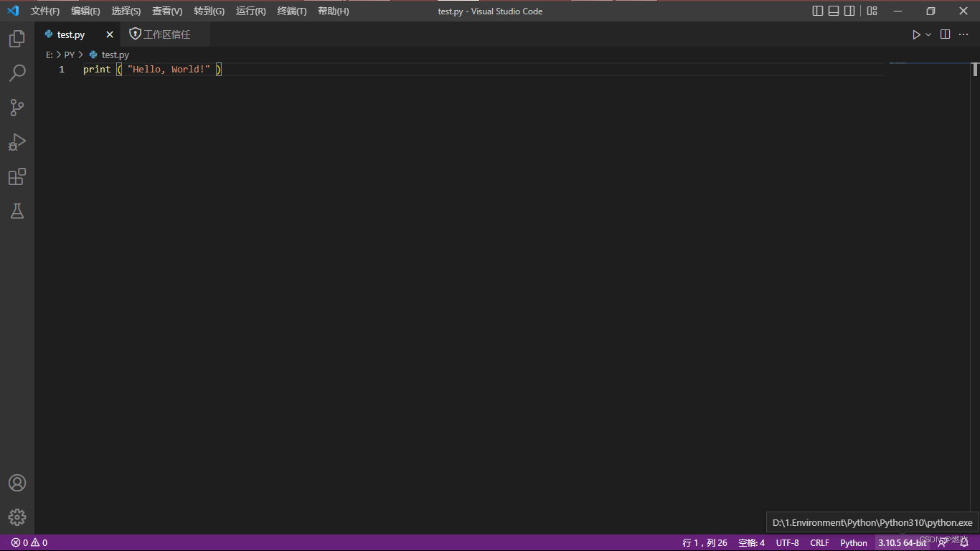
Task: Open the Extensions view
Action: (17, 176)
